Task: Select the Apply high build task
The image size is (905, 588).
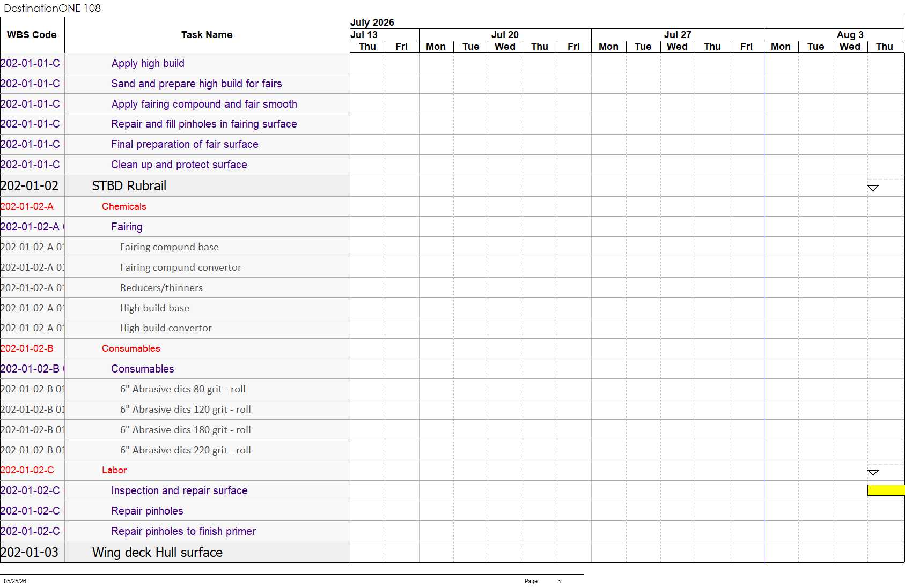Action: click(x=148, y=63)
